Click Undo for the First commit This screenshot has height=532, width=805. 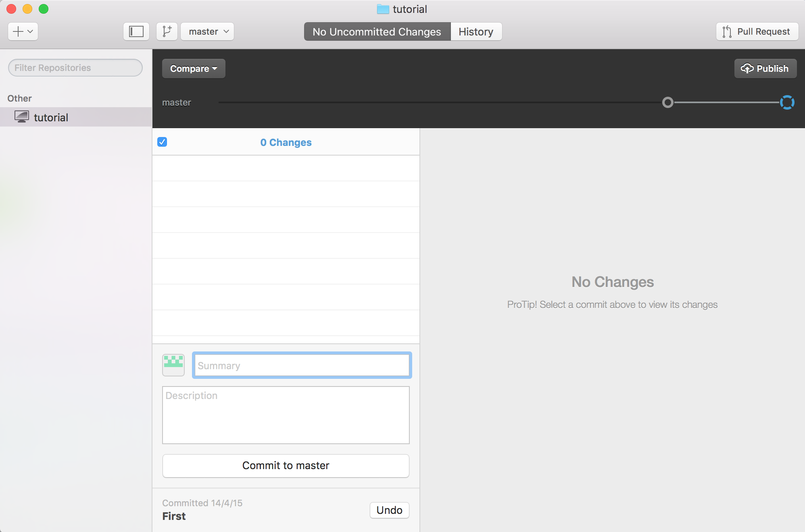pos(389,510)
